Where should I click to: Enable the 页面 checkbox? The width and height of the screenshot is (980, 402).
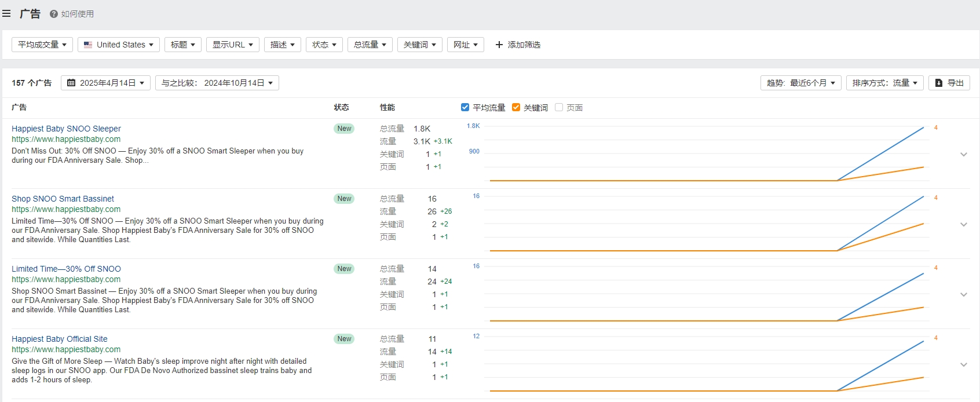pyautogui.click(x=559, y=107)
